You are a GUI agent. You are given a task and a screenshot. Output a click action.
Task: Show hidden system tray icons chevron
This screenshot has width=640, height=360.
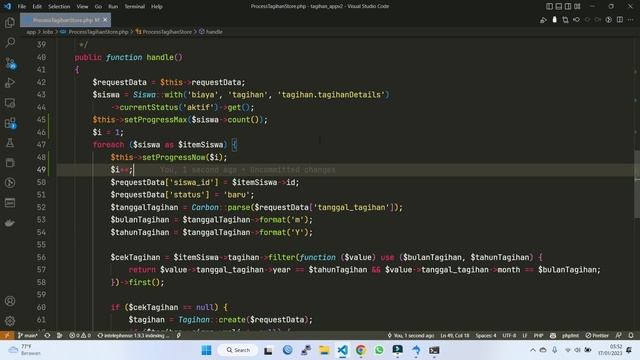coord(532,350)
